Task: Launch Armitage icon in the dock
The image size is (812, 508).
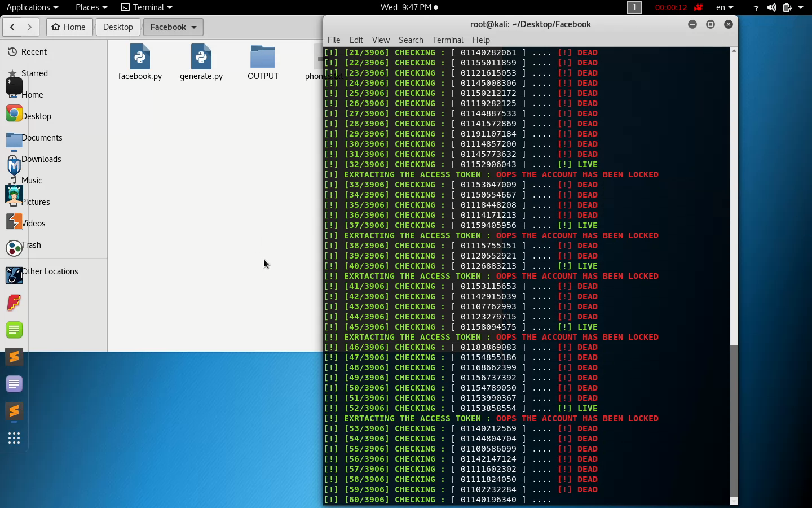Action: [x=14, y=195]
